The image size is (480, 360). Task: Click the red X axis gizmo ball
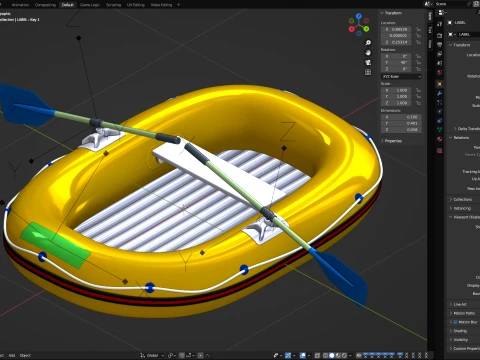coord(351,29)
